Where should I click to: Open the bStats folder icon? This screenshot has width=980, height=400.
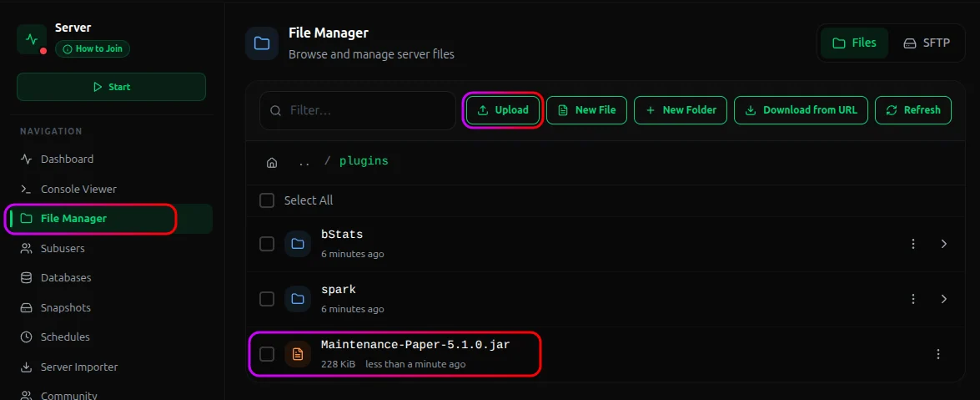tap(298, 244)
